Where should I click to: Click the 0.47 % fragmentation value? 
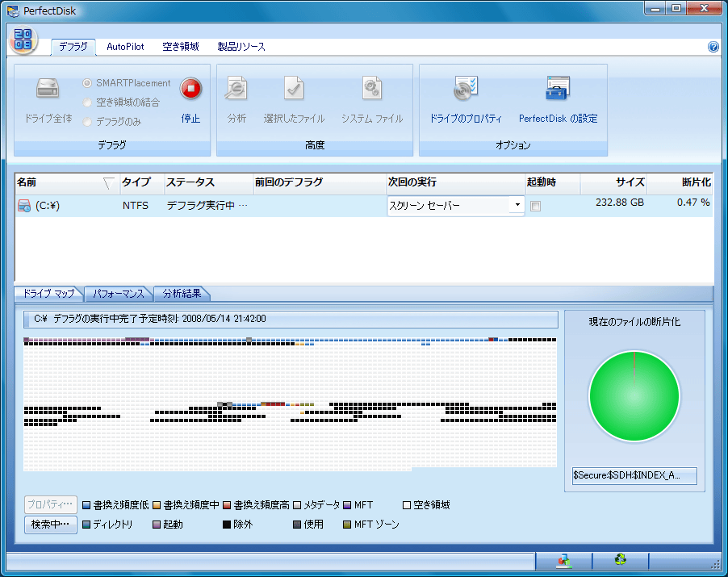click(x=692, y=203)
